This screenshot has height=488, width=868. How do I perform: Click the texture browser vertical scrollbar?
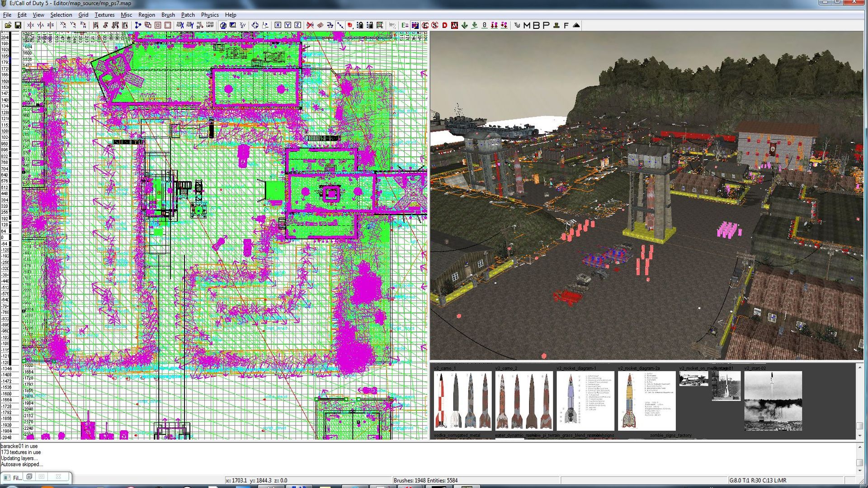coord(859,401)
